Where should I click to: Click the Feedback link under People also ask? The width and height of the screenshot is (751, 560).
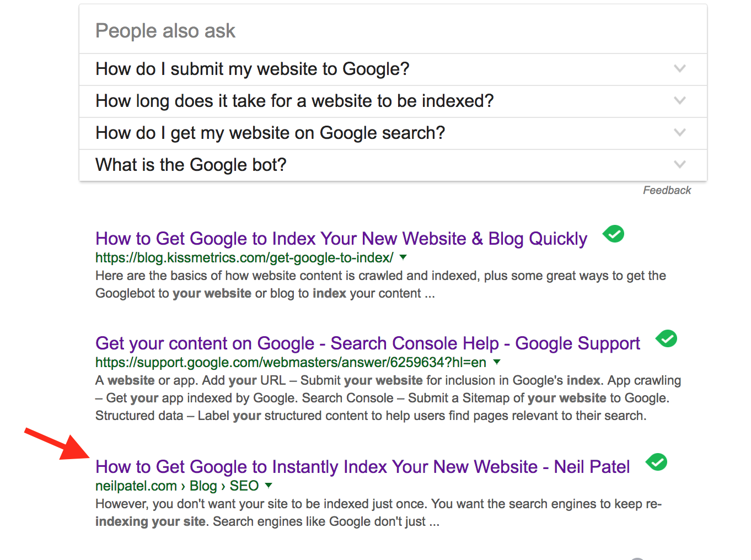pos(667,190)
